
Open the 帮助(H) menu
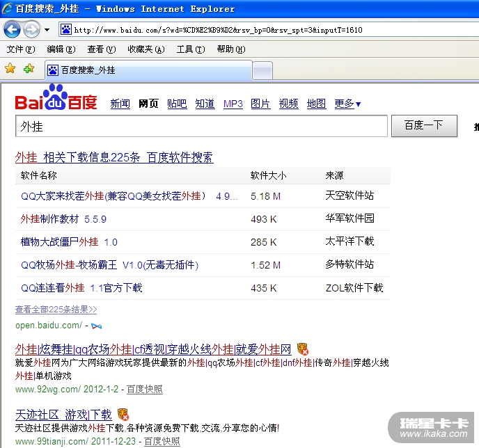(231, 49)
